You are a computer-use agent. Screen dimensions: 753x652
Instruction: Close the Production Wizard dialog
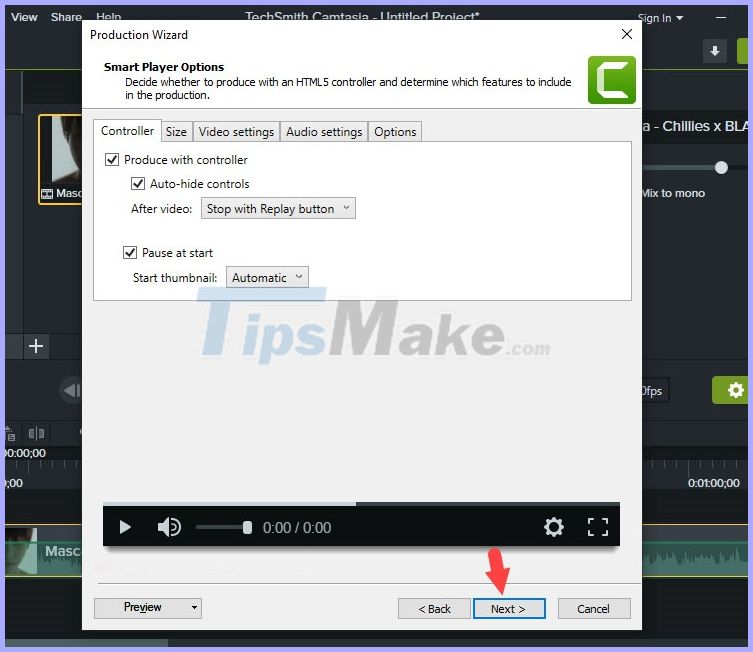627,34
